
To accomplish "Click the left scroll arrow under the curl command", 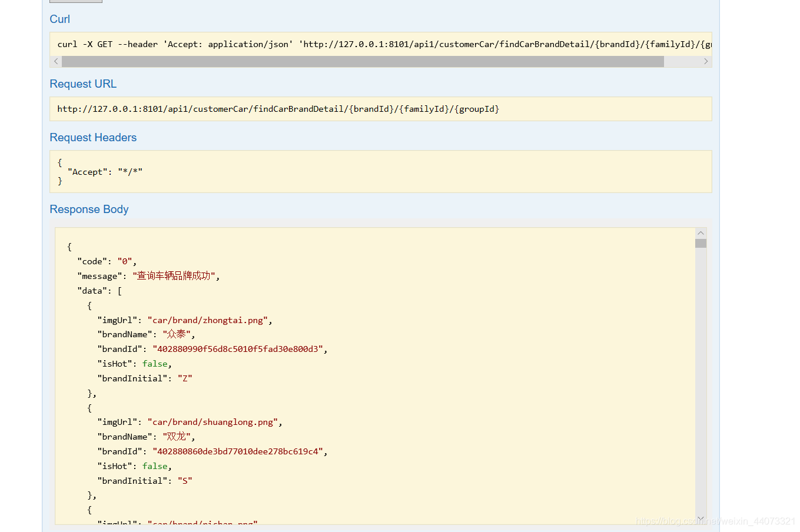I will point(56,61).
